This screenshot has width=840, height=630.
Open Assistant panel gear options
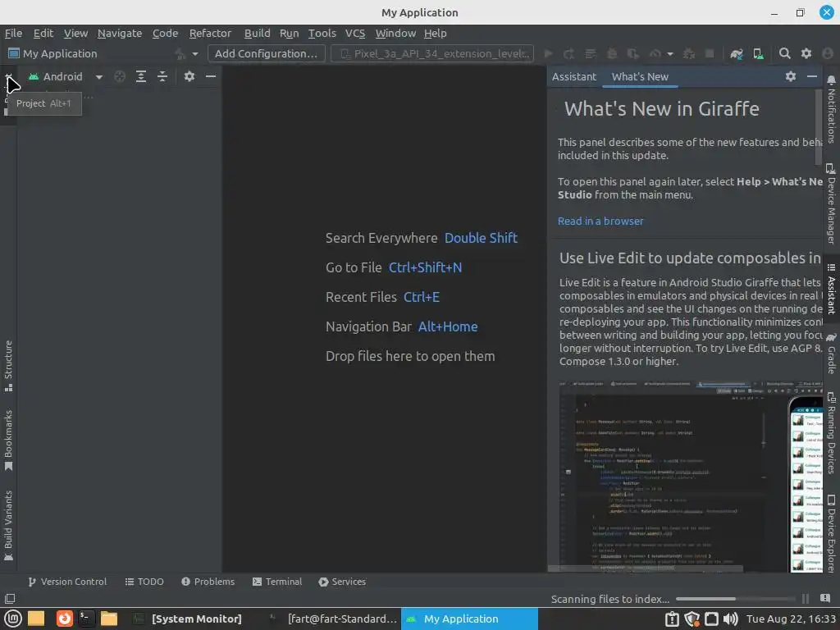coord(791,76)
